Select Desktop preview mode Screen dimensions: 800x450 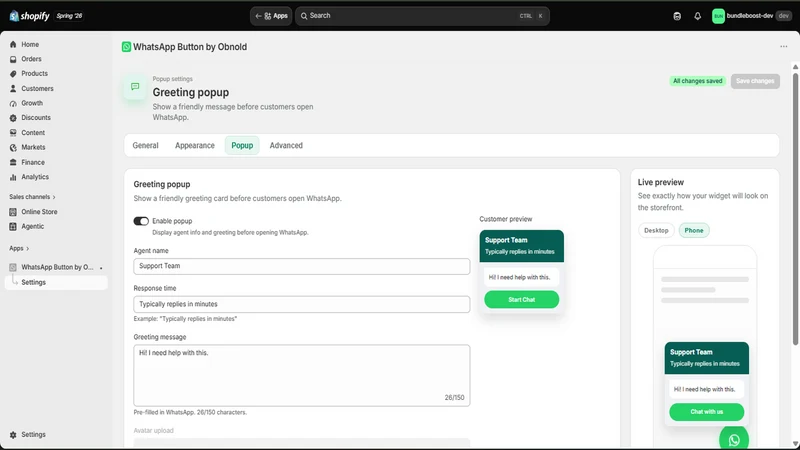[656, 230]
